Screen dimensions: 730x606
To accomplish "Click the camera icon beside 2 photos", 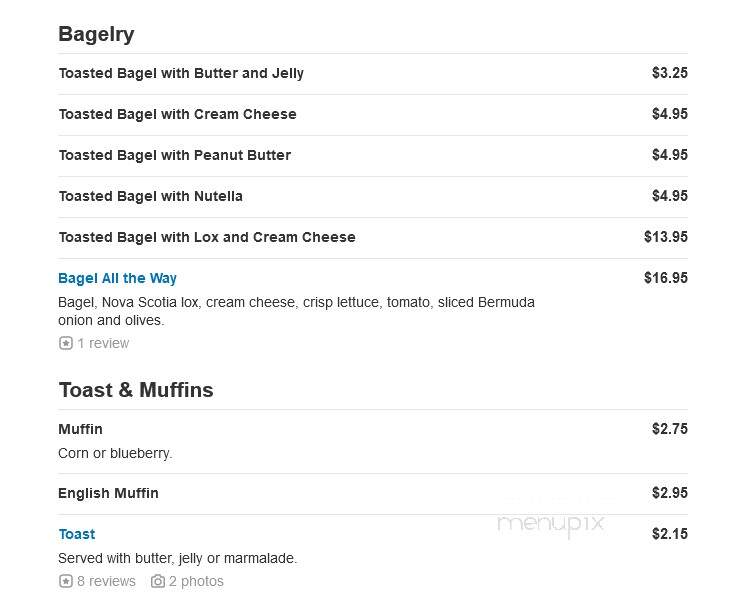I will 158,581.
